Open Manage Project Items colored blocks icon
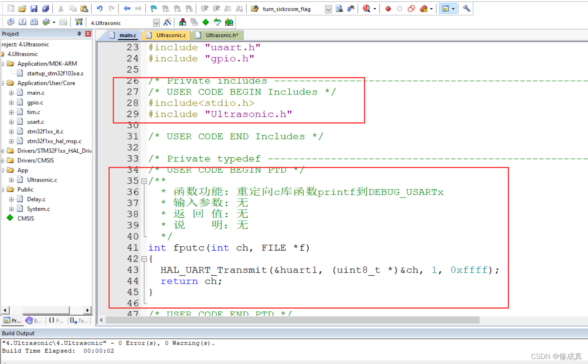Viewport: 588px width, 364px height. tap(183, 22)
